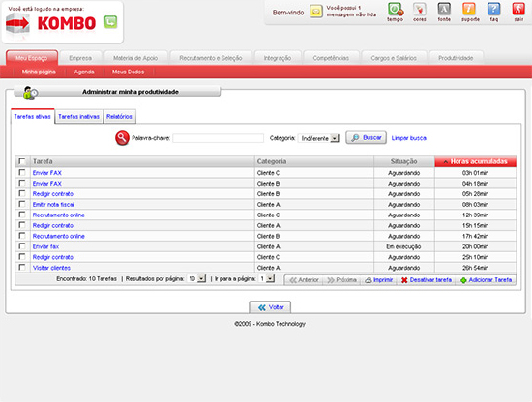
Task: Expand the Resultados por página dropdown
Action: tap(196, 278)
